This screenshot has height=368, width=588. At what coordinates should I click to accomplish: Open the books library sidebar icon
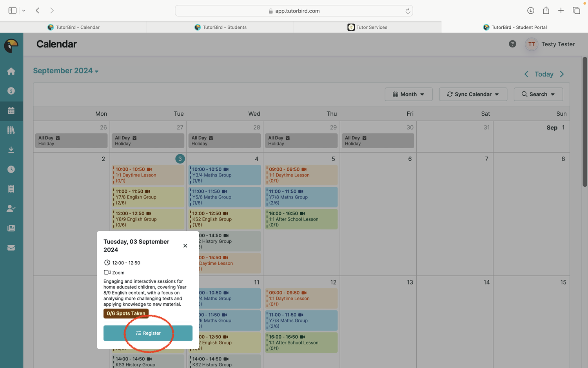(x=11, y=130)
